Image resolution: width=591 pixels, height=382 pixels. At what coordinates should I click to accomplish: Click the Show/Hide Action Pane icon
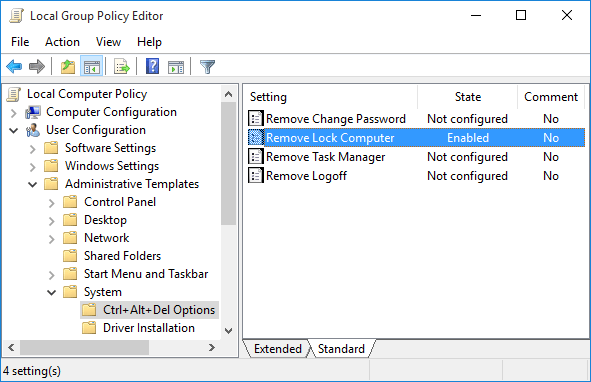176,67
